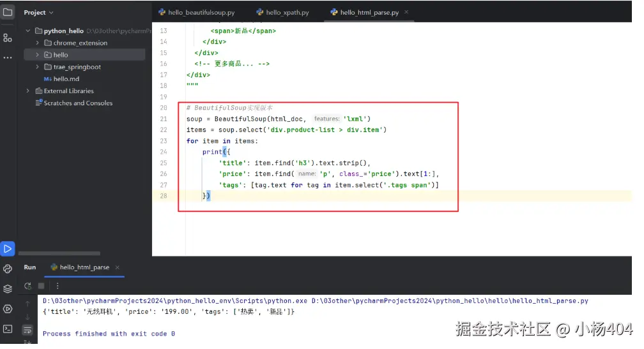Click the Scratches and Consoles icon
The height and width of the screenshot is (349, 644).
point(38,103)
